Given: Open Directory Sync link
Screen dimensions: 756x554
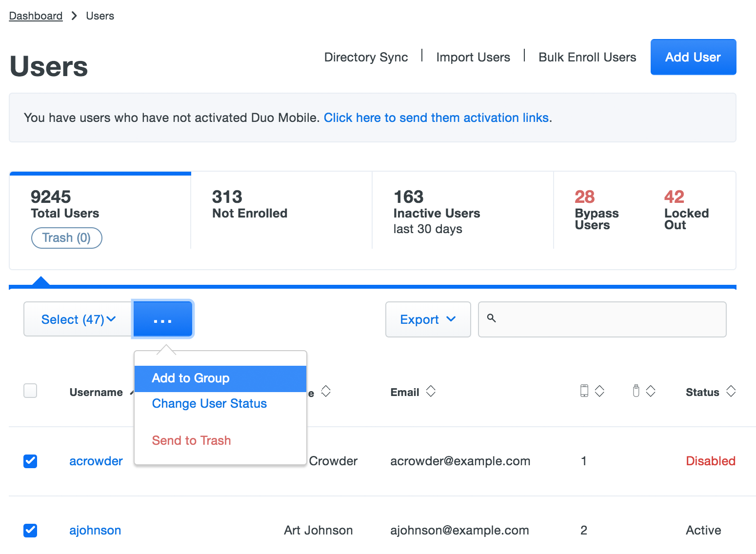Looking at the screenshot, I should point(366,58).
